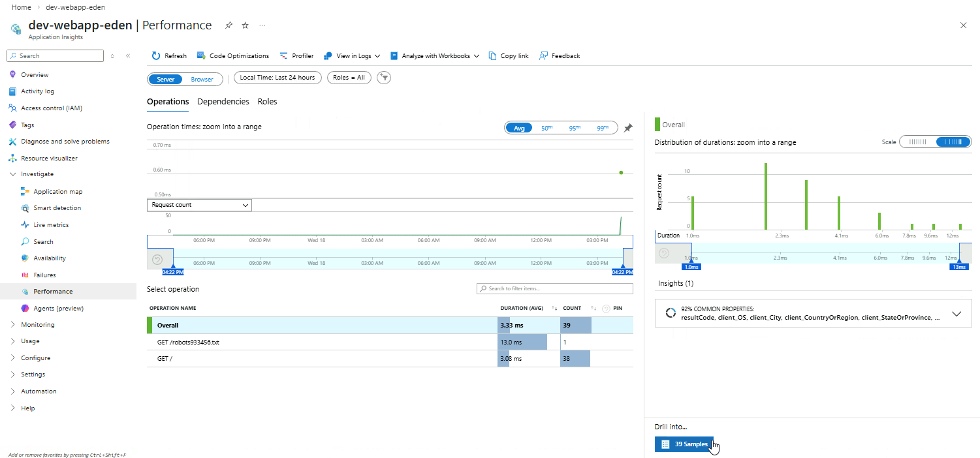
Task: Switch to the Dependencies tab
Action: (x=223, y=102)
